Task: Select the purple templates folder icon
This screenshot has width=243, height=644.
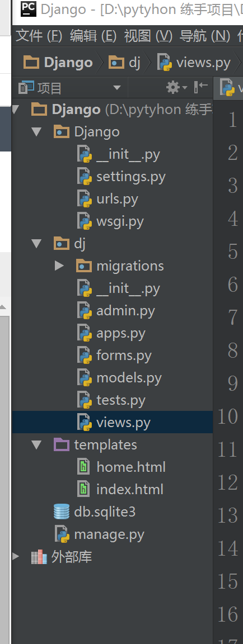Action: (x=62, y=444)
